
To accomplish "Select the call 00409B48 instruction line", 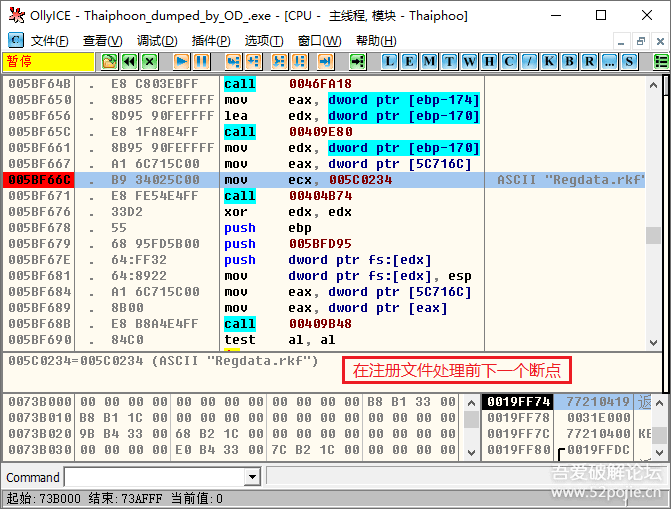I will pos(320,324).
